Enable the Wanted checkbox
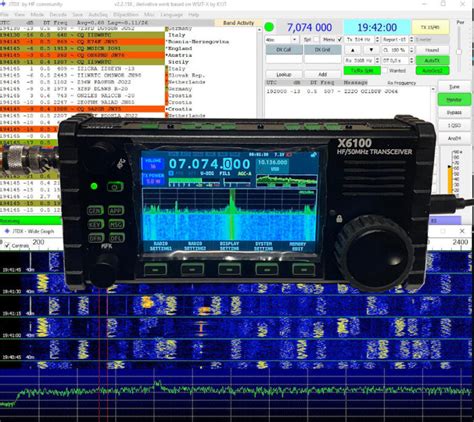Viewport: 474px width, 422px height. tap(385, 71)
